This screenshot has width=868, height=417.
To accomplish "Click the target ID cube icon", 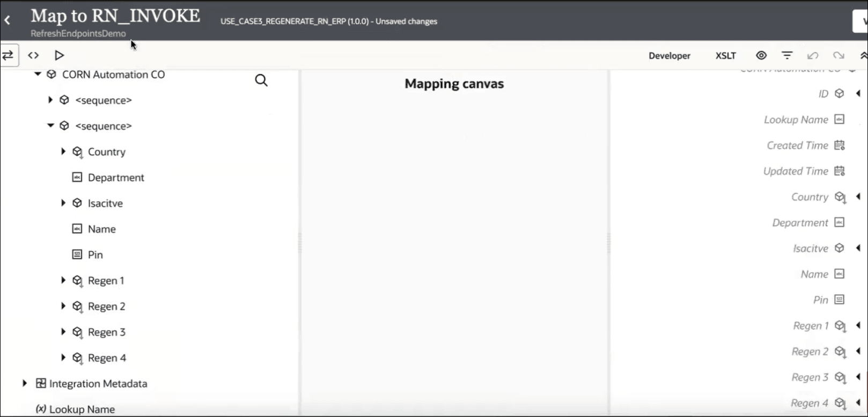I will click(x=840, y=93).
